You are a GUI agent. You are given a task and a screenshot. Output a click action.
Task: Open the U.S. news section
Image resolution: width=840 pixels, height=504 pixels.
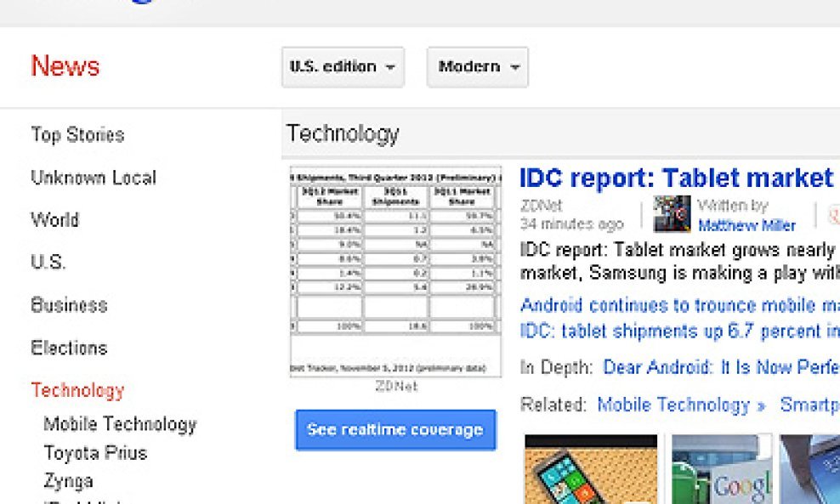48,263
